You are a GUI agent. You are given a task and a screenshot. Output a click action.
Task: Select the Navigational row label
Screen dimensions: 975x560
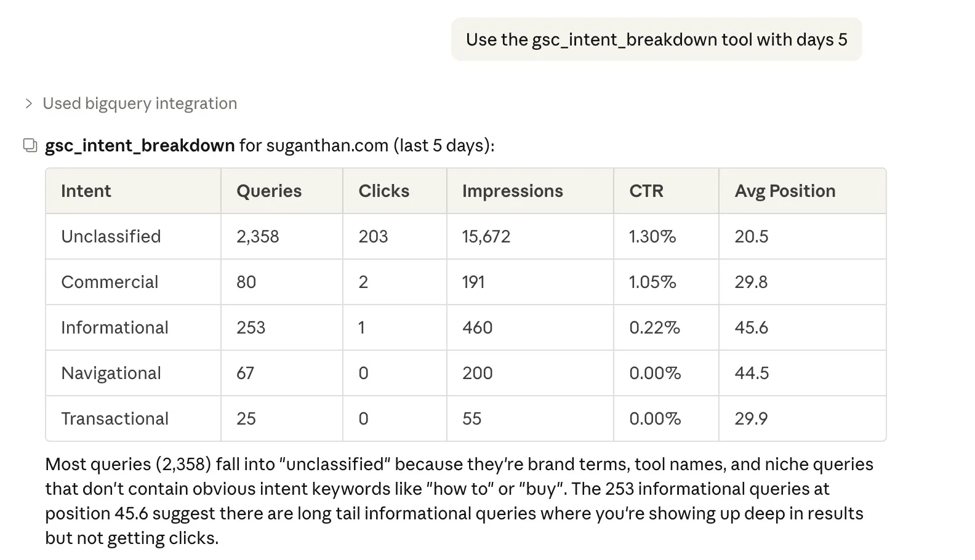pos(111,373)
